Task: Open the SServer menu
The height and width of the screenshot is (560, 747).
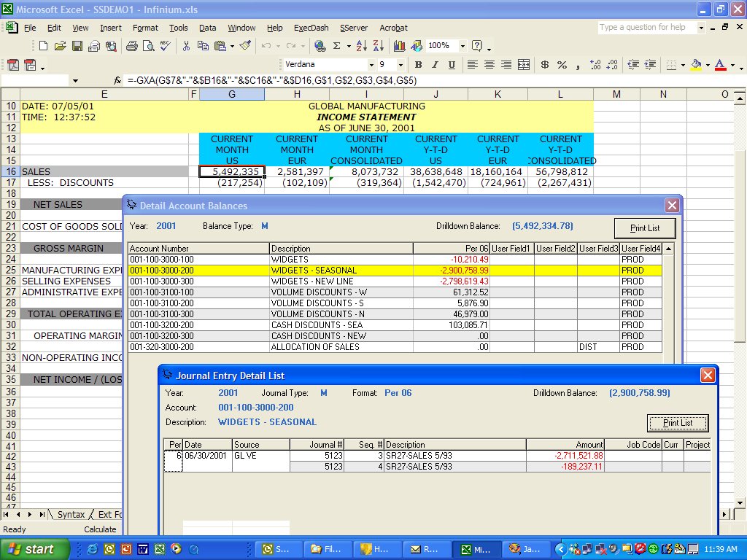Action: 354,28
